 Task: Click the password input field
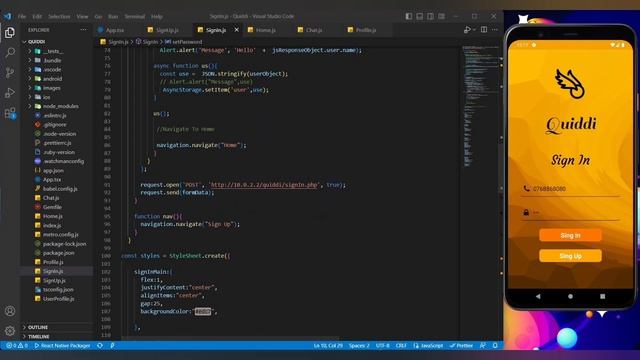point(570,213)
